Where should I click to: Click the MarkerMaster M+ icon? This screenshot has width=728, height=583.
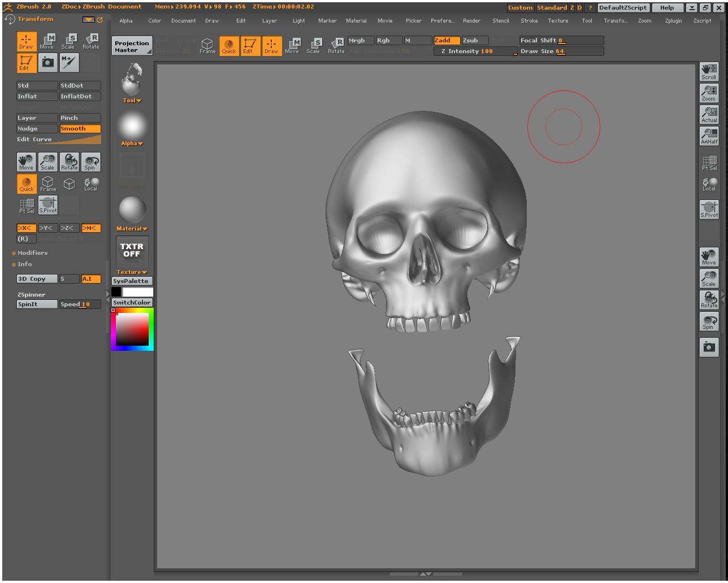click(68, 62)
